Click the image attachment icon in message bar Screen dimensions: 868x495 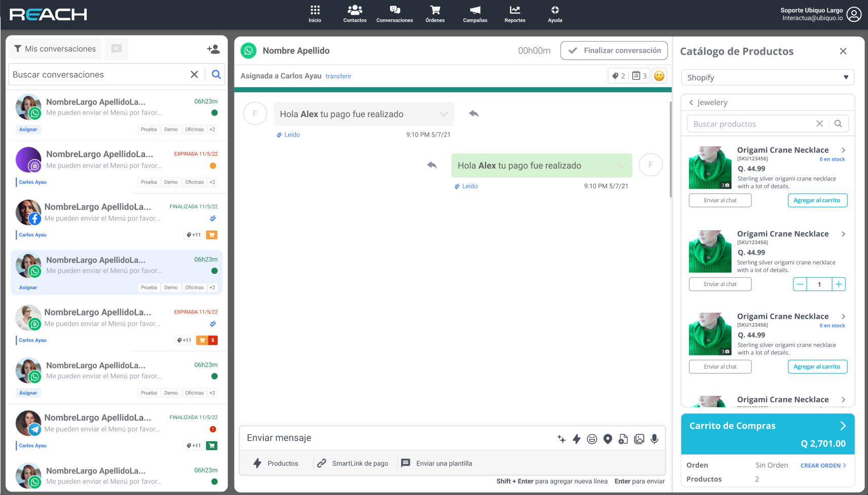coord(639,439)
